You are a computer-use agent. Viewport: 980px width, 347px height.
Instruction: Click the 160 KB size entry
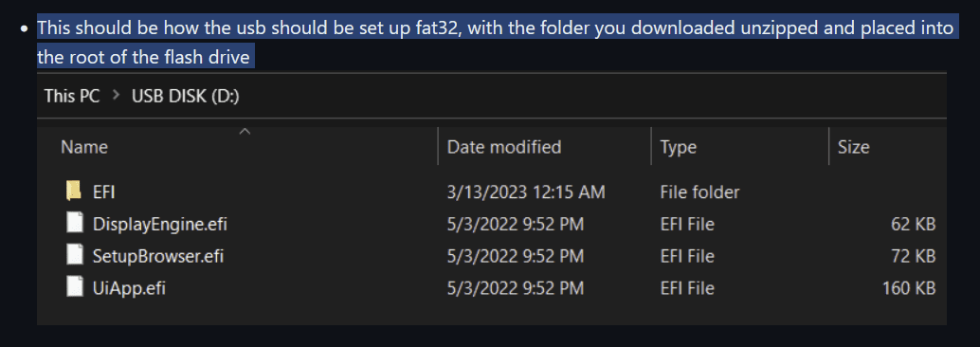click(x=909, y=288)
